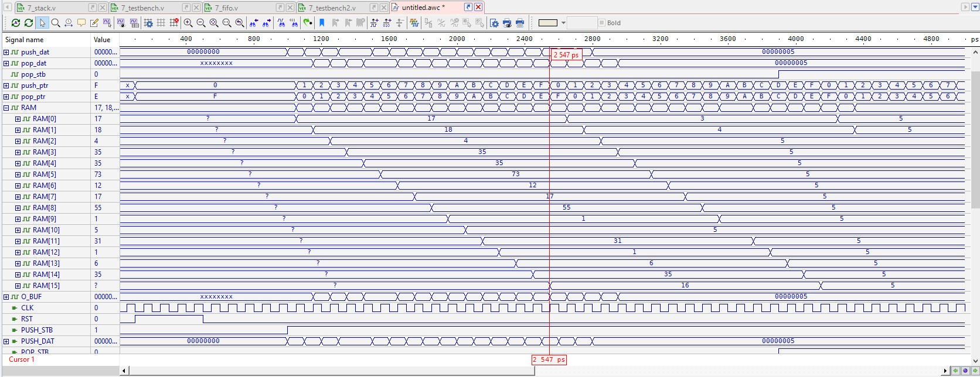Click the horizontal scrollbar left arrow
Screen dimensions: 980x377
point(124,371)
